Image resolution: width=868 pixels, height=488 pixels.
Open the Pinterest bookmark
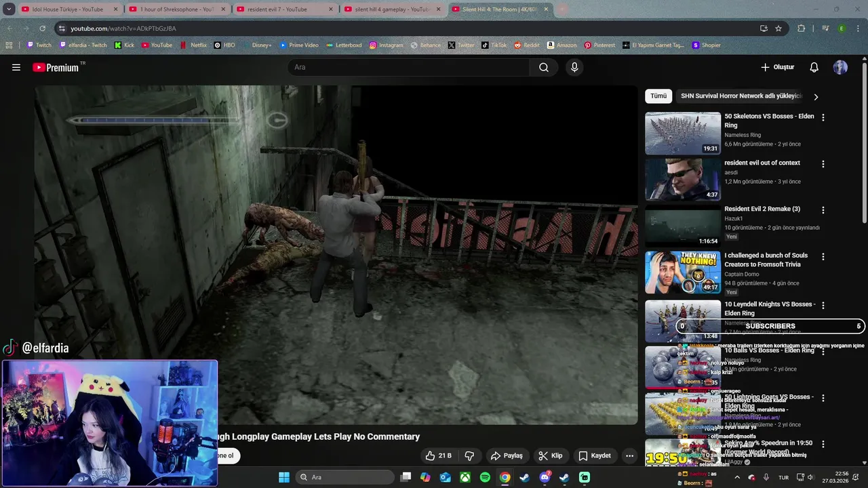599,45
